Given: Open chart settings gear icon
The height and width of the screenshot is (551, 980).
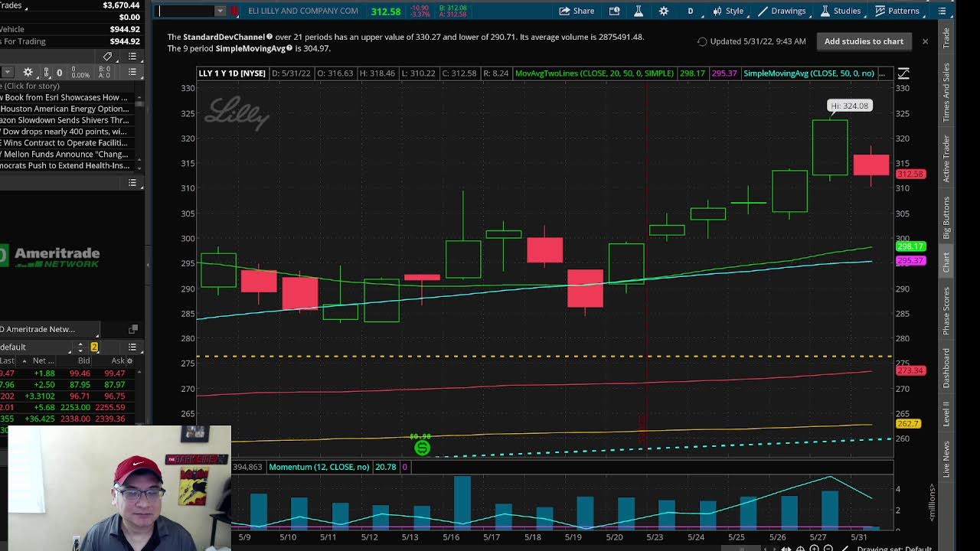Looking at the screenshot, I should coord(664,11).
